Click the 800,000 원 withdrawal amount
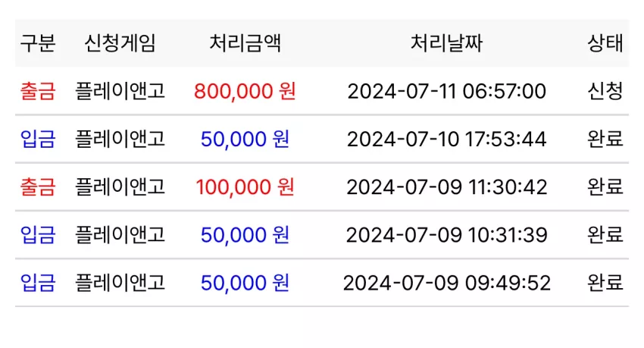The height and width of the screenshot is (348, 644). click(245, 91)
